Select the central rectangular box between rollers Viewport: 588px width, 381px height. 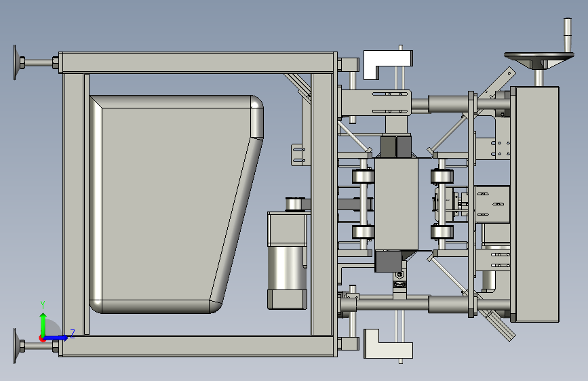tap(396, 204)
